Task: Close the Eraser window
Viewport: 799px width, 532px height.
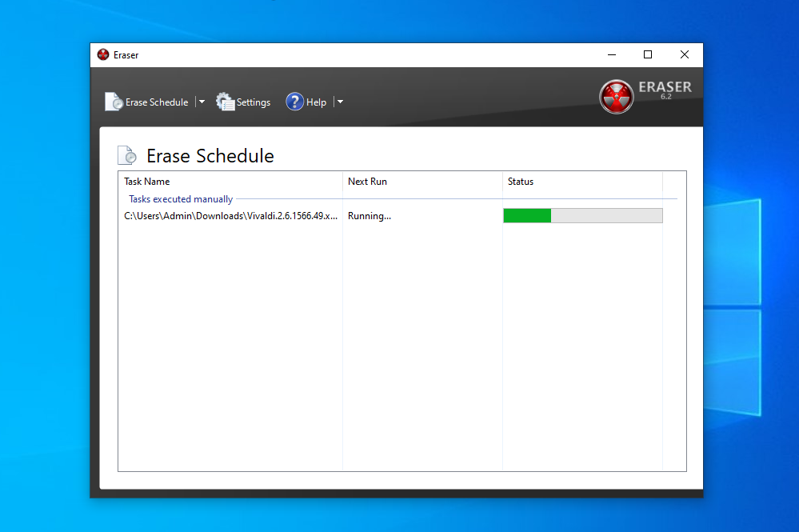Action: [x=685, y=55]
